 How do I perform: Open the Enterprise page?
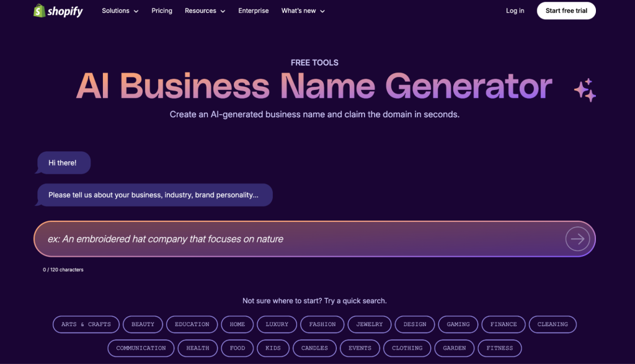tap(254, 11)
